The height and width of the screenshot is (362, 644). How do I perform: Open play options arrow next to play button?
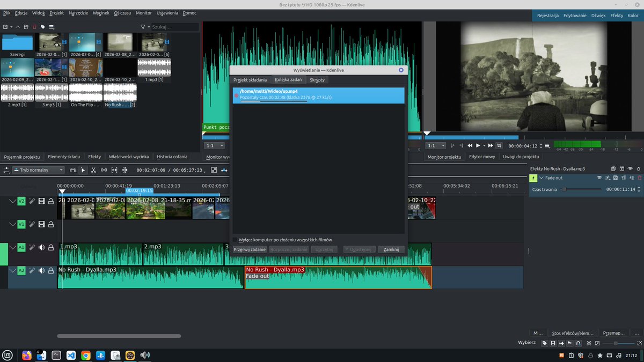pos(484,145)
